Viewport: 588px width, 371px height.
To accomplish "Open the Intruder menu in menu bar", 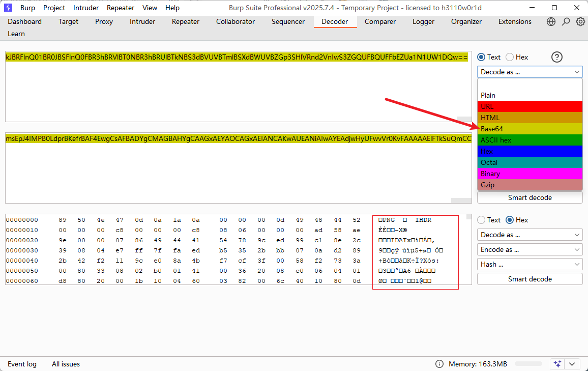I will pyautogui.click(x=86, y=8).
